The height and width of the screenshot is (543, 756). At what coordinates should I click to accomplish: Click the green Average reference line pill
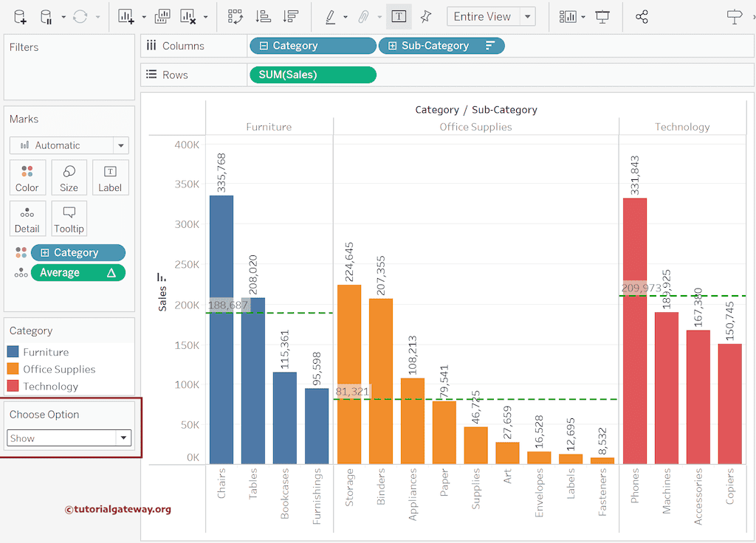point(78,272)
